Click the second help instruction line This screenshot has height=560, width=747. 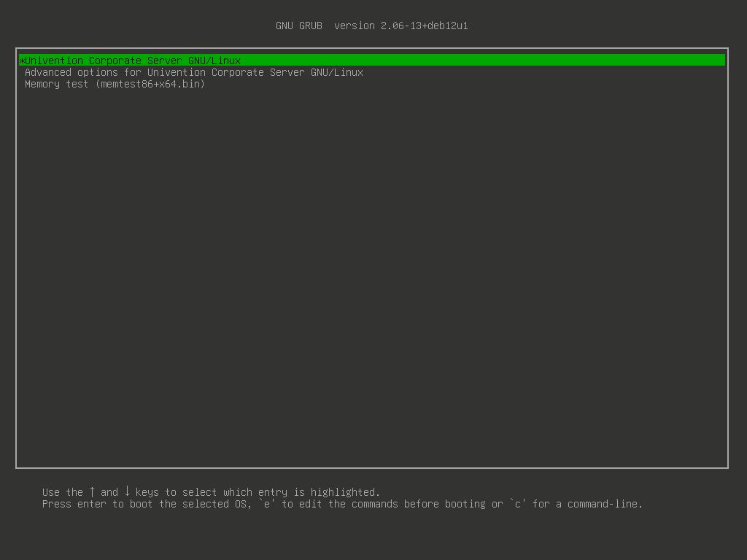(x=343, y=503)
